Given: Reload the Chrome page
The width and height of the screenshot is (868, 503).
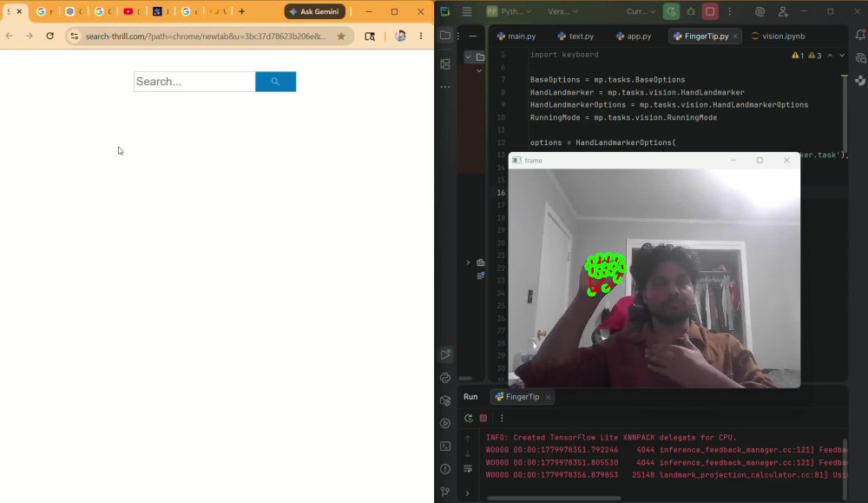Looking at the screenshot, I should (x=49, y=36).
